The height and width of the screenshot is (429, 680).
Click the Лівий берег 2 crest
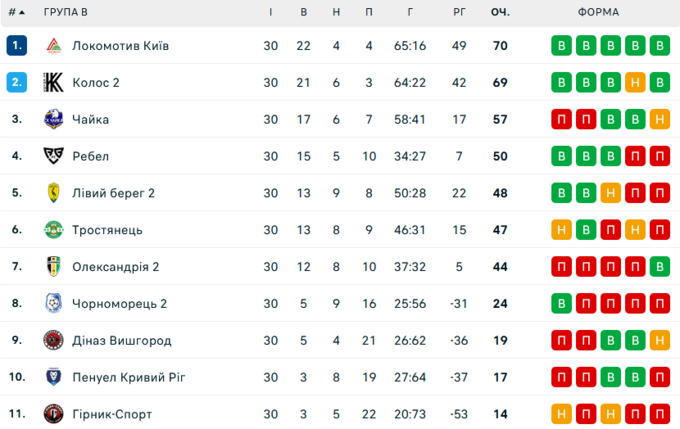[54, 193]
